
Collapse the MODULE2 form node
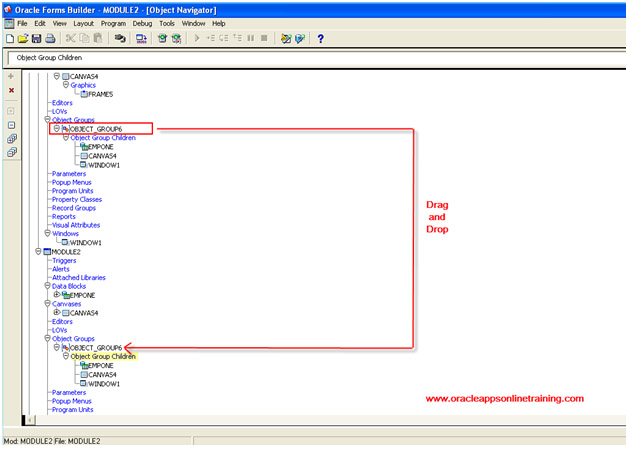(38, 251)
